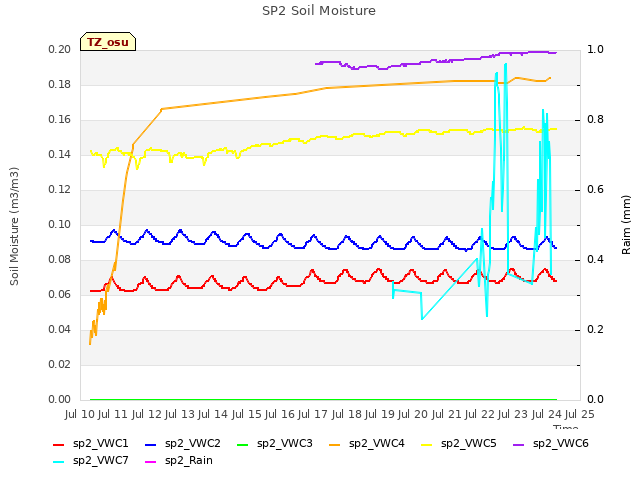Click the Jul 24 x-axis tick label
The height and width of the screenshot is (480, 640).
[548, 414]
